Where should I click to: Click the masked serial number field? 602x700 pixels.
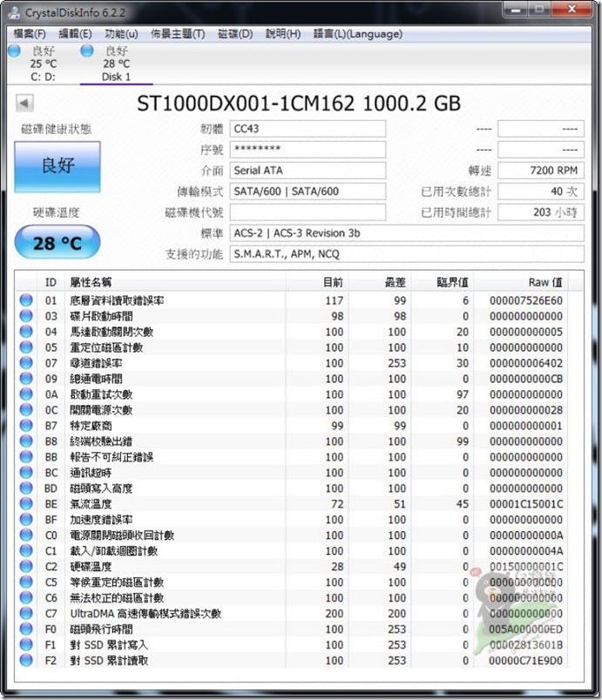tap(308, 150)
